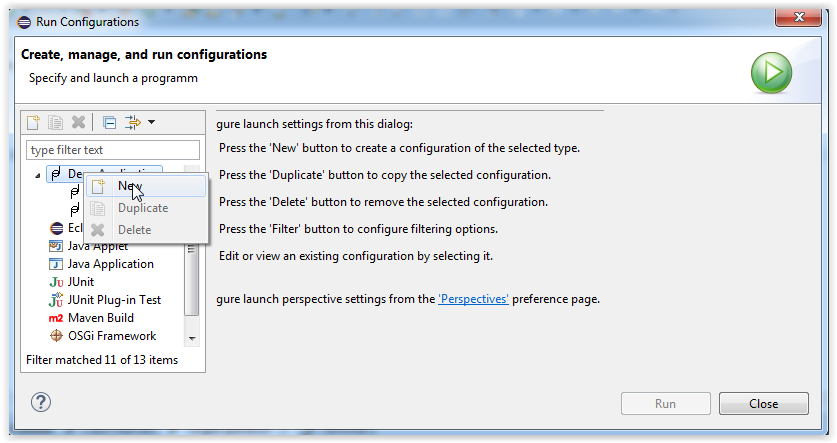
Task: Choose New from the context menu
Action: pos(130,186)
